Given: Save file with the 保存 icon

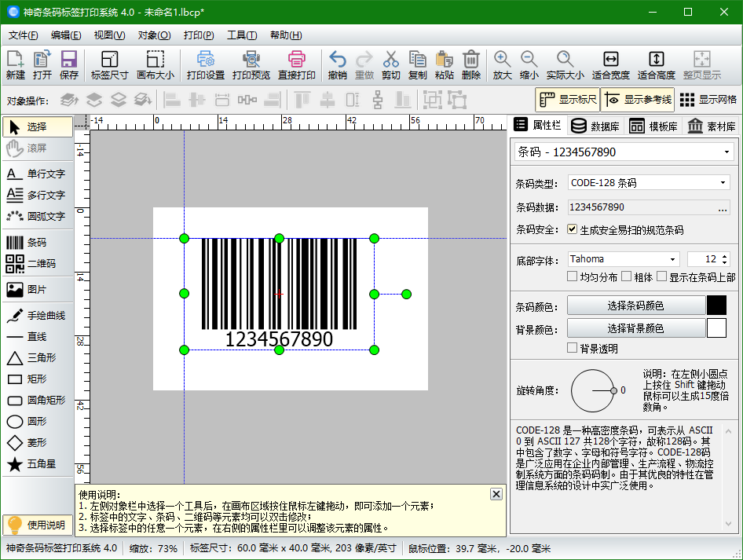Looking at the screenshot, I should tap(68, 65).
